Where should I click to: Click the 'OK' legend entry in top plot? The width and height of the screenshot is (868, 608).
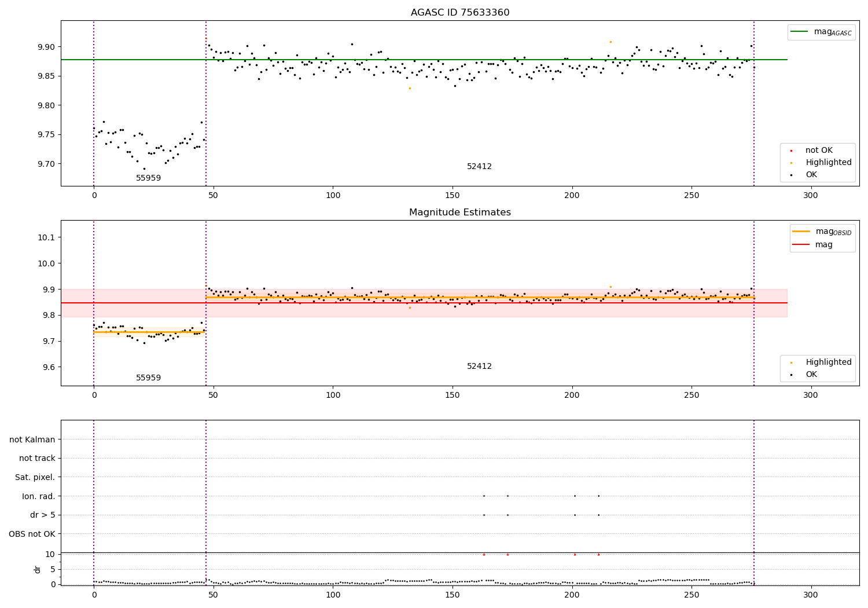click(804, 175)
